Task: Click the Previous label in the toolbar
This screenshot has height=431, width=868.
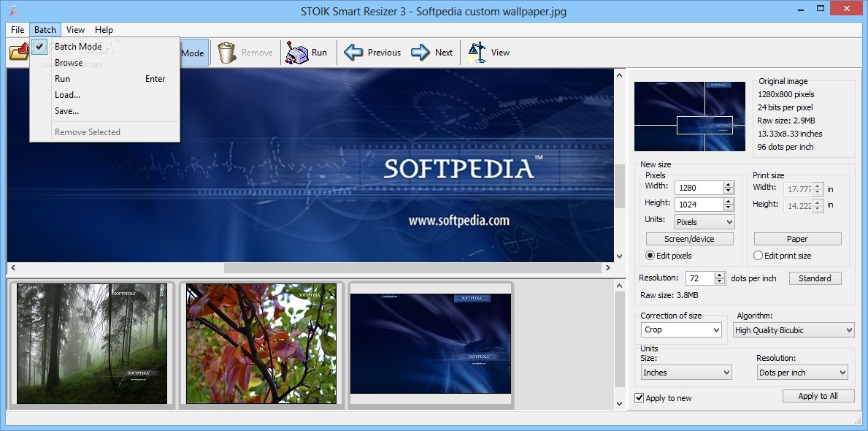Action: pos(384,53)
